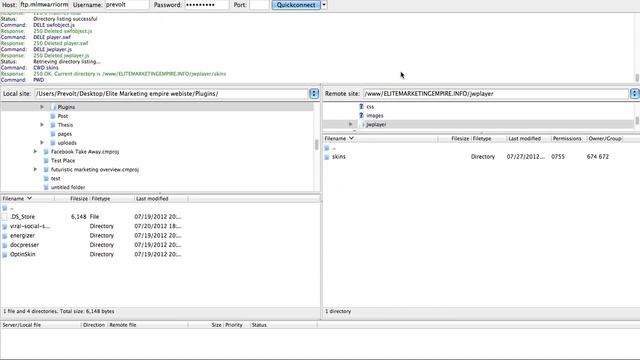Image resolution: width=640 pixels, height=360 pixels.
Task: Expand the jwplayer folder in remote tree
Action: (350, 124)
